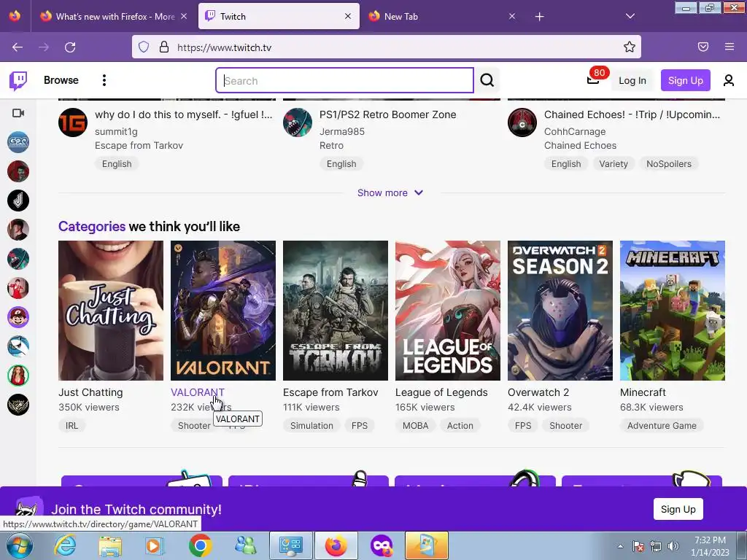
Task: Open the first recommended channel avatar in sidebar
Action: click(18, 142)
